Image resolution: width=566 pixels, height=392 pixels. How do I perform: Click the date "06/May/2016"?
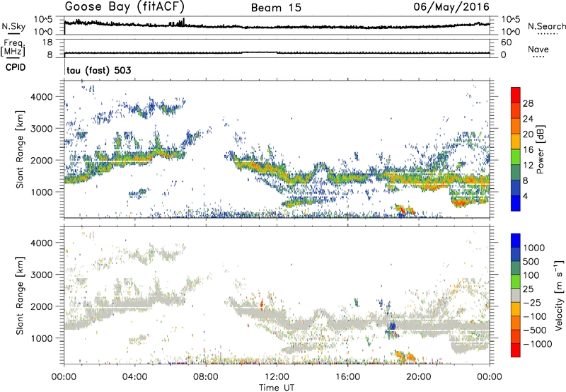451,7
